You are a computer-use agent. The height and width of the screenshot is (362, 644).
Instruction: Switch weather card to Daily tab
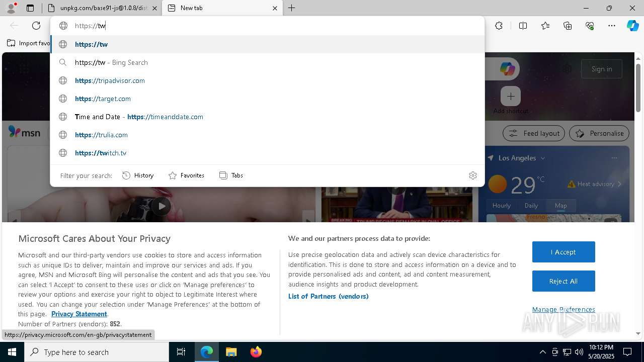pyautogui.click(x=531, y=206)
